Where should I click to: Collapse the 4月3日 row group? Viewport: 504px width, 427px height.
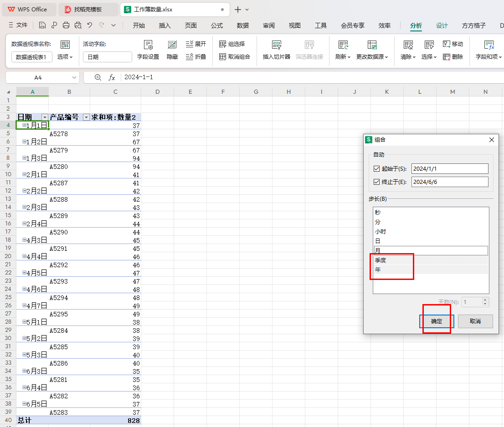24,240
